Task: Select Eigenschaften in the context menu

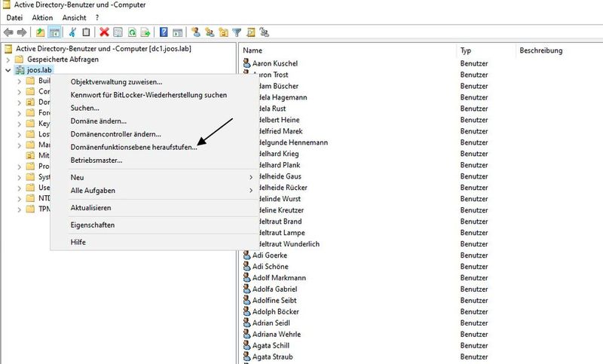Action: (92, 225)
